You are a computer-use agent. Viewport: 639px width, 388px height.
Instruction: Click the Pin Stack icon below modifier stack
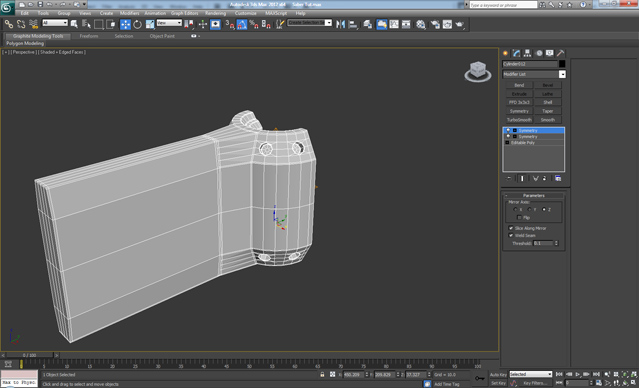coord(509,178)
